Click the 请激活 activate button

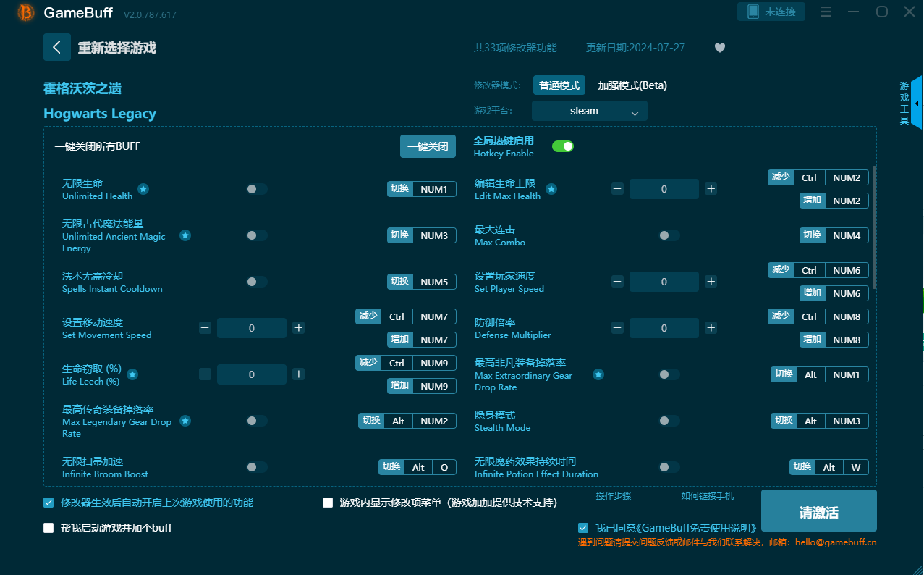click(819, 511)
